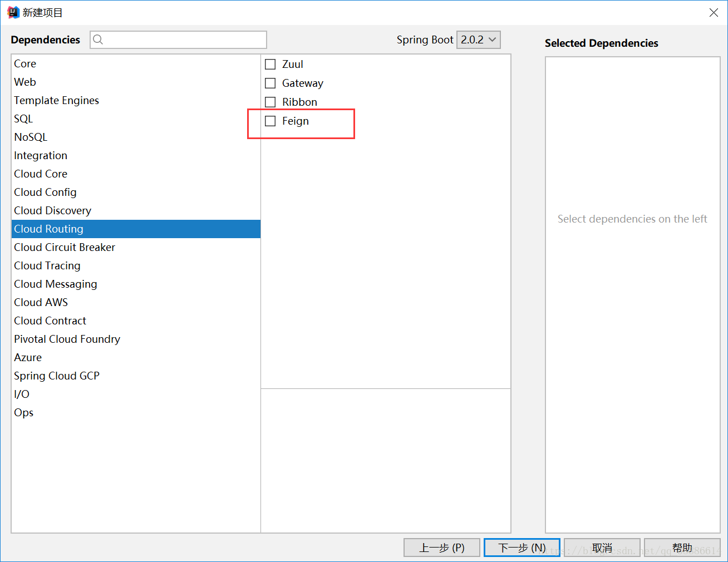Go back with 上一步 (P) button
The height and width of the screenshot is (562, 728).
[442, 548]
